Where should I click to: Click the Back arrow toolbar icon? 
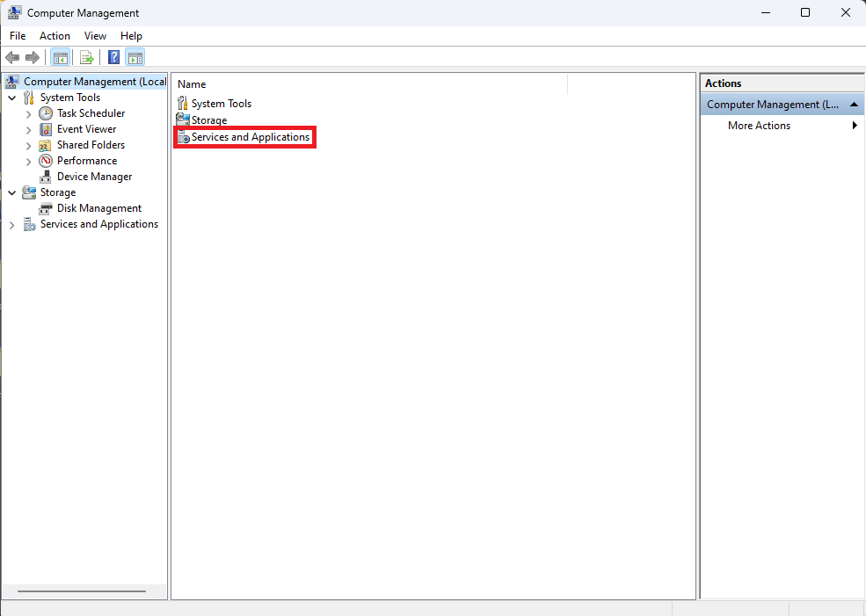[x=12, y=57]
